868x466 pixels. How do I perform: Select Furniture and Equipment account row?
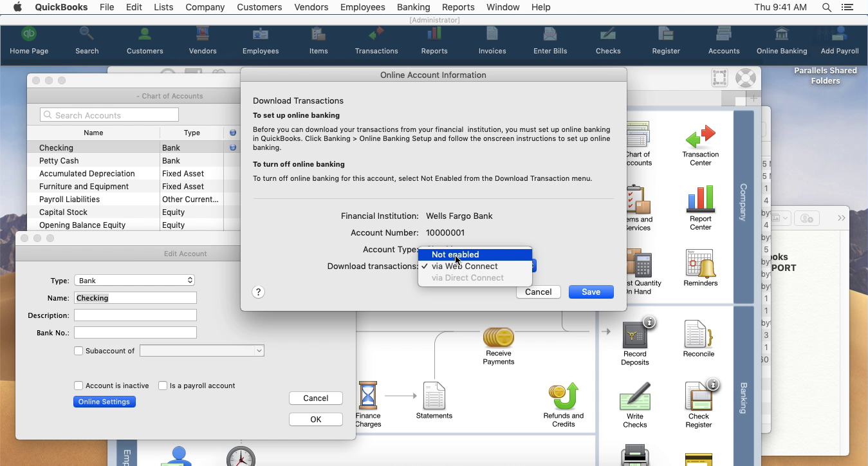click(x=133, y=187)
